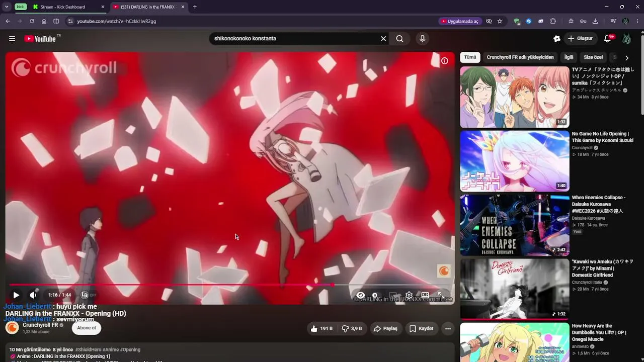644x362 pixels.
Task: Open Crunchyroll FR channel name link
Action: 40,325
